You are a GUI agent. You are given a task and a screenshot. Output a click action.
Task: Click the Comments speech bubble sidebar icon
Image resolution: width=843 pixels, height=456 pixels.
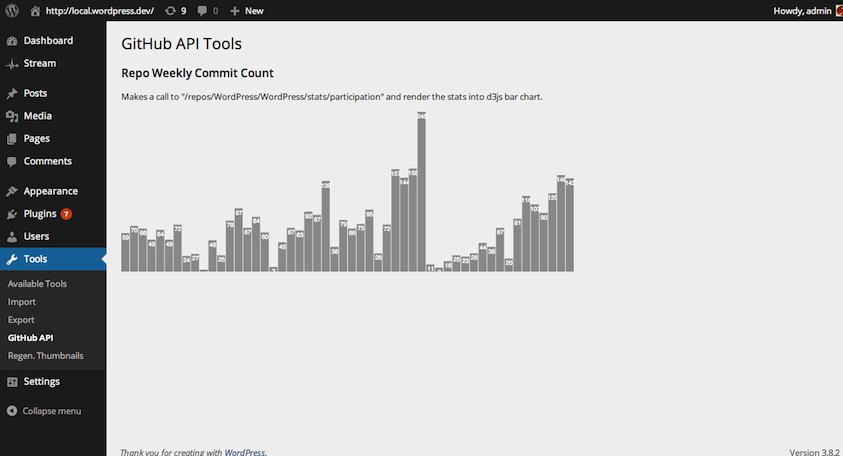point(12,162)
